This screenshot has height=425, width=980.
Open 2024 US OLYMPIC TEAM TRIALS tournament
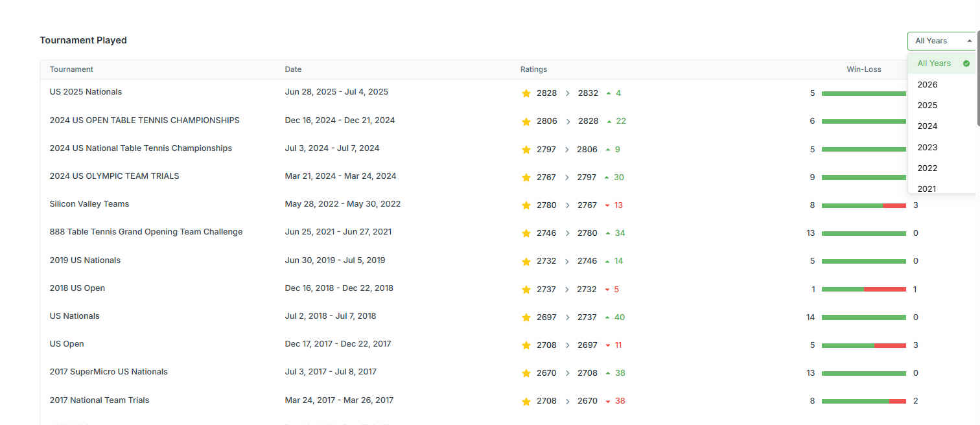coord(114,176)
